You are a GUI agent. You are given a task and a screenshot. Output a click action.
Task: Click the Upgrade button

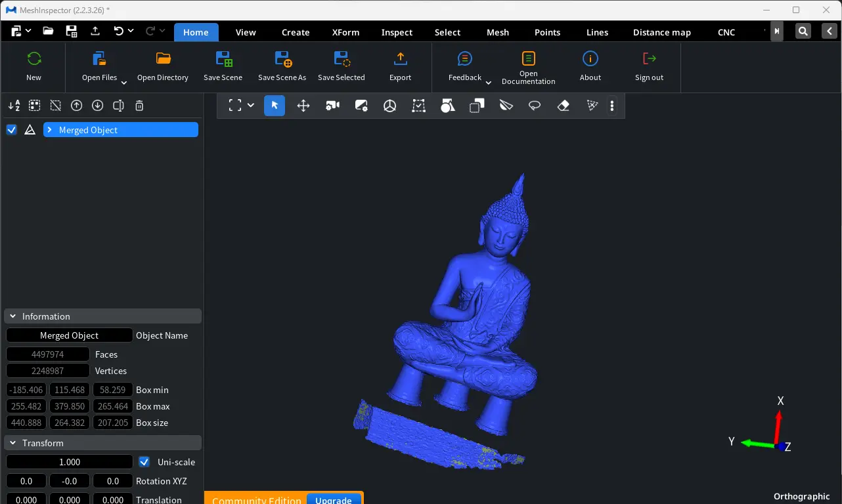tap(334, 499)
